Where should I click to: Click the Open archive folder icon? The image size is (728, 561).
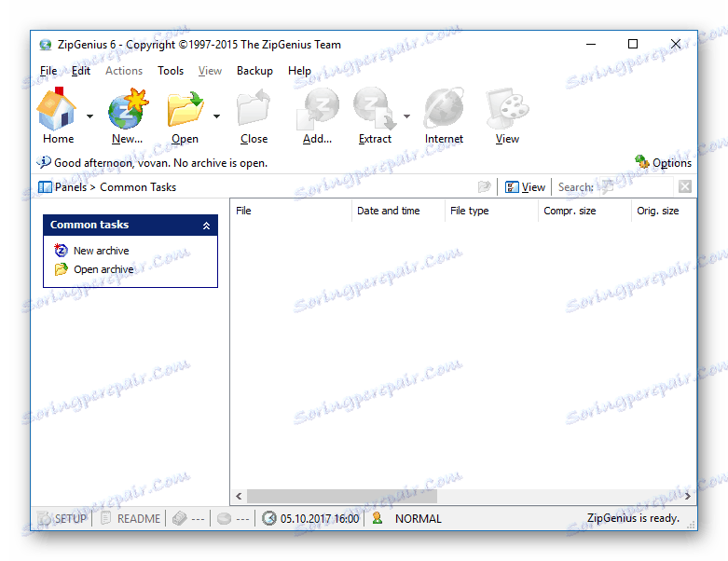(x=61, y=269)
